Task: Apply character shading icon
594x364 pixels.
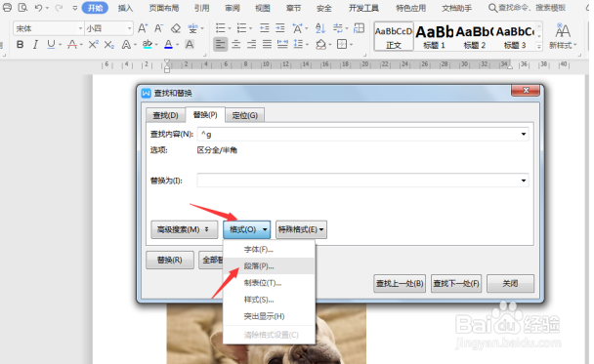Action: point(190,45)
